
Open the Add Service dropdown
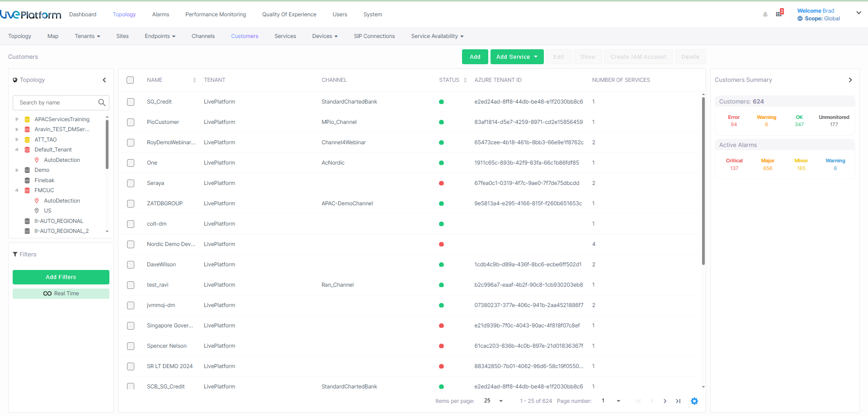click(517, 57)
